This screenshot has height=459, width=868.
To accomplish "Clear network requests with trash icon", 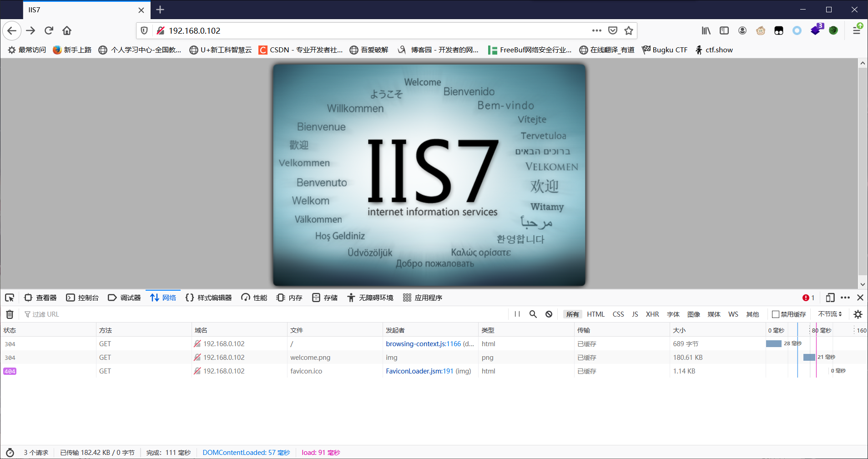I will (10, 314).
